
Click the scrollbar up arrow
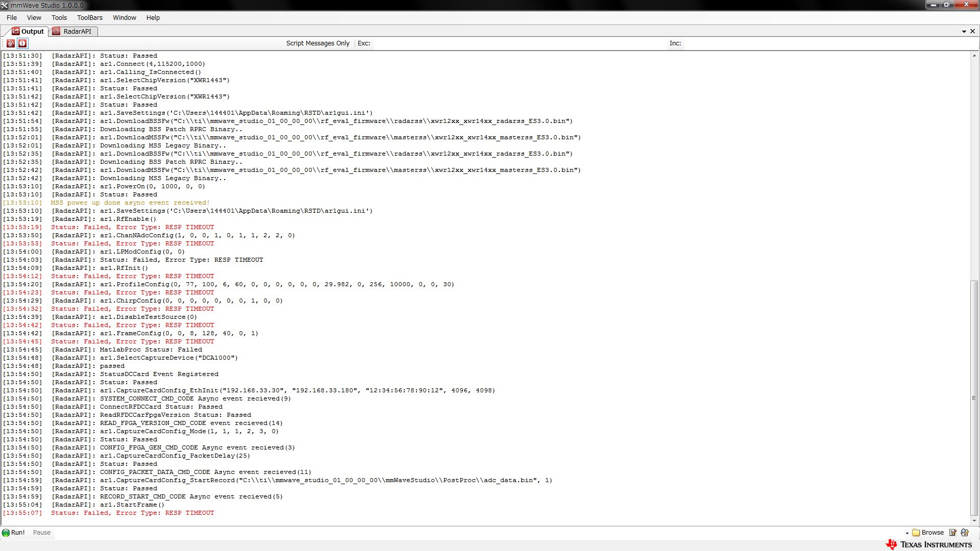[x=974, y=55]
